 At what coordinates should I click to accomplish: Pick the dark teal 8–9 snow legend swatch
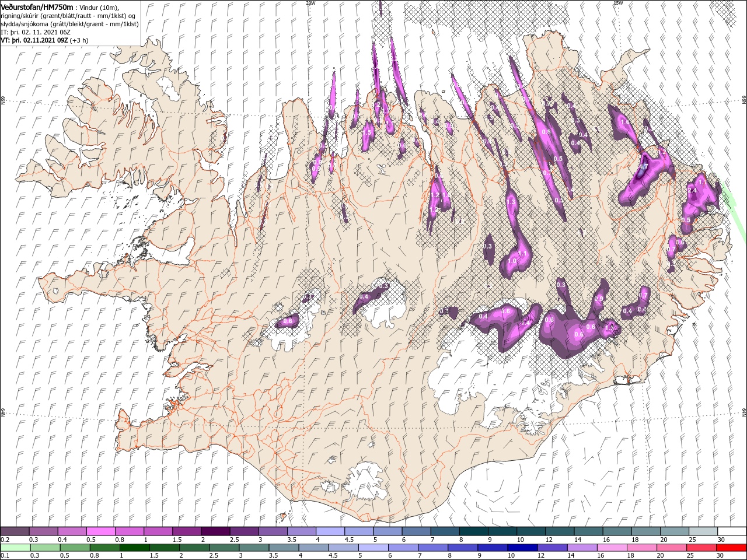pos(473,531)
